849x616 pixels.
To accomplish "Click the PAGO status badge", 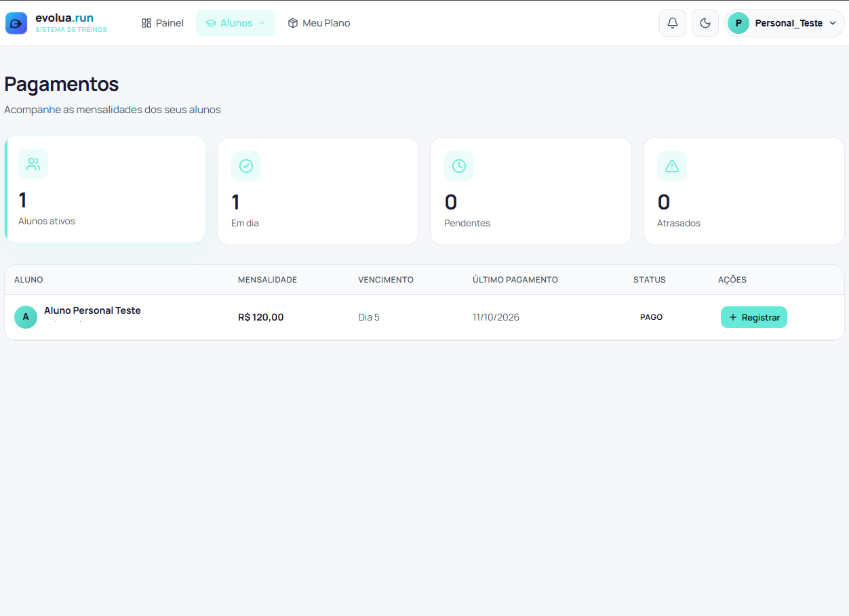I will 651,317.
